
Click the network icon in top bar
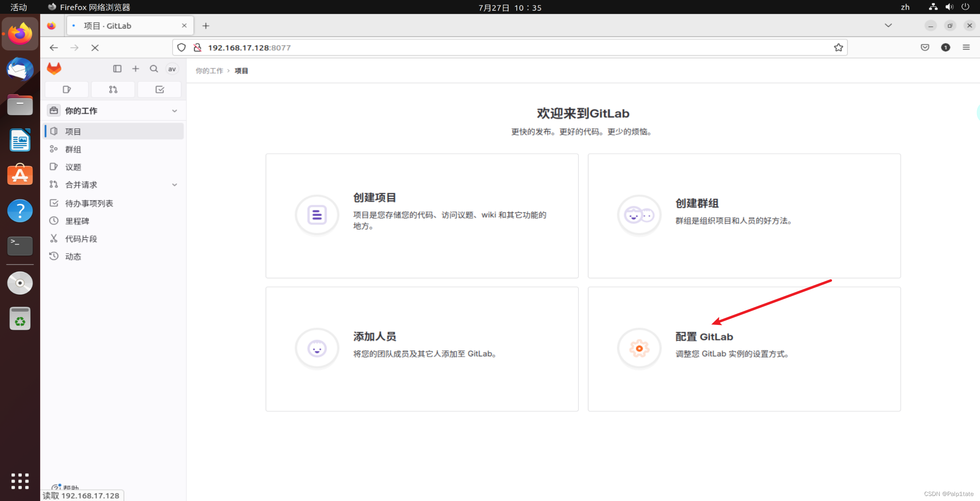tap(933, 7)
